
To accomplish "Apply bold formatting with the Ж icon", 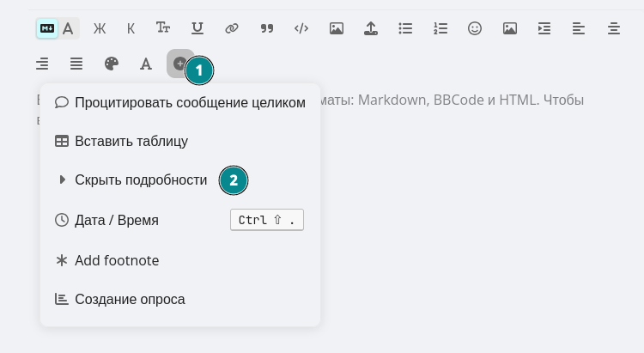I will [x=99, y=28].
